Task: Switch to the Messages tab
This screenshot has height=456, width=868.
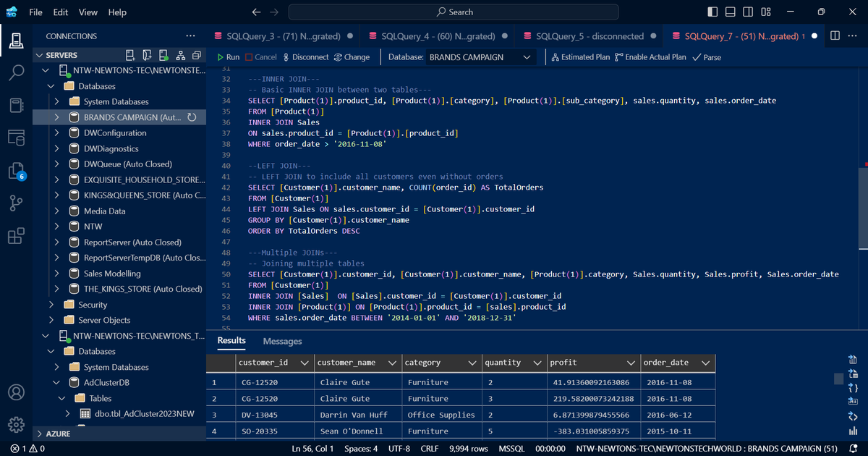Action: 282,341
